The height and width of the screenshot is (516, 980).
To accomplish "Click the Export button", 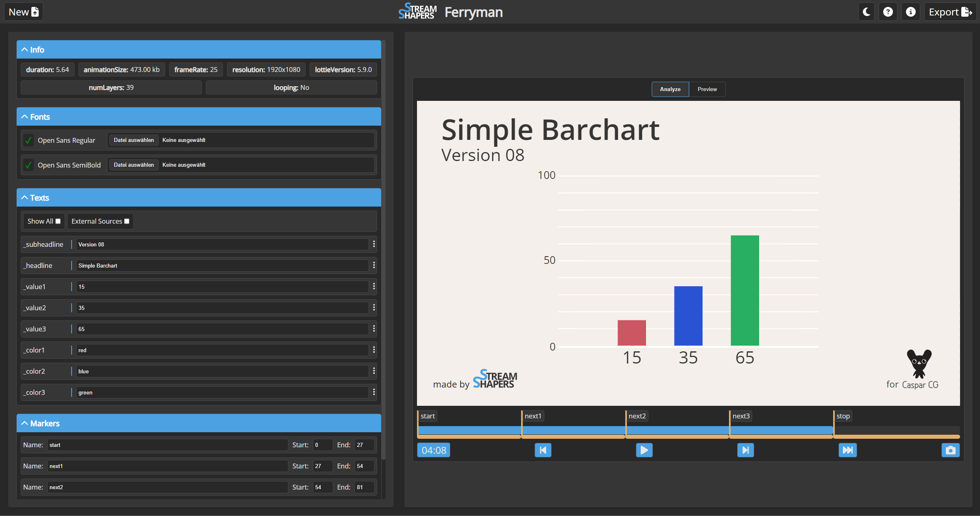I will coord(950,12).
